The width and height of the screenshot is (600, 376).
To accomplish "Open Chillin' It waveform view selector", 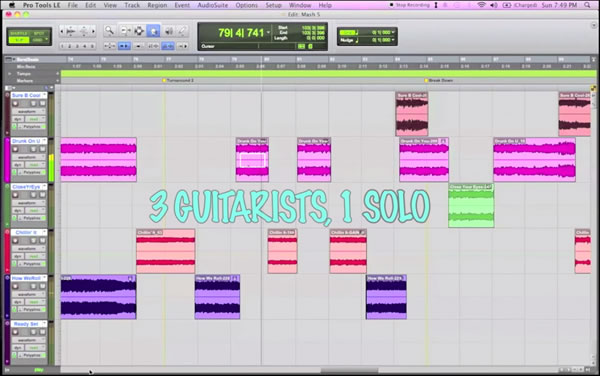I will point(29,249).
